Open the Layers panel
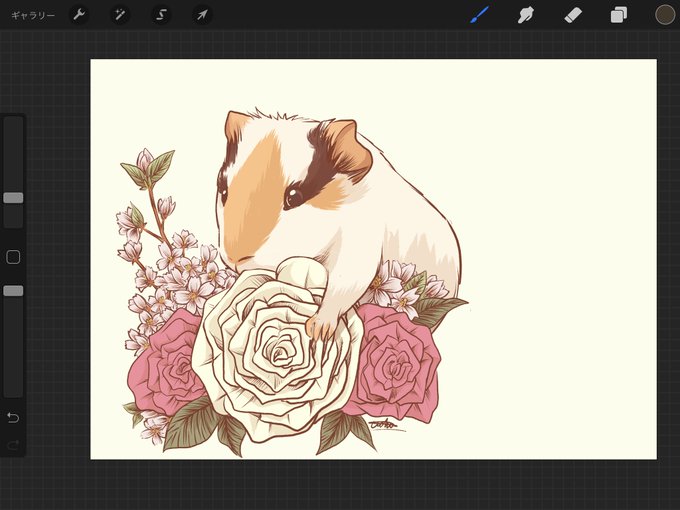The image size is (680, 510). (619, 15)
